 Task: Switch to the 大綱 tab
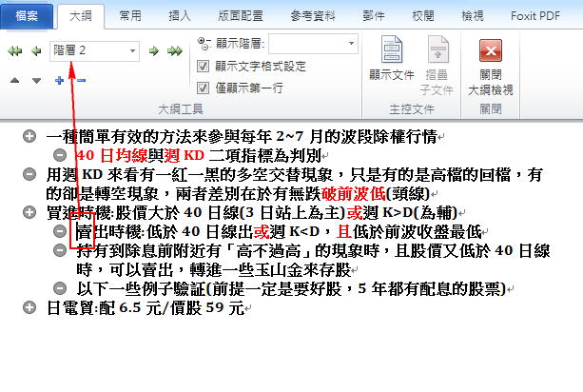(81, 16)
